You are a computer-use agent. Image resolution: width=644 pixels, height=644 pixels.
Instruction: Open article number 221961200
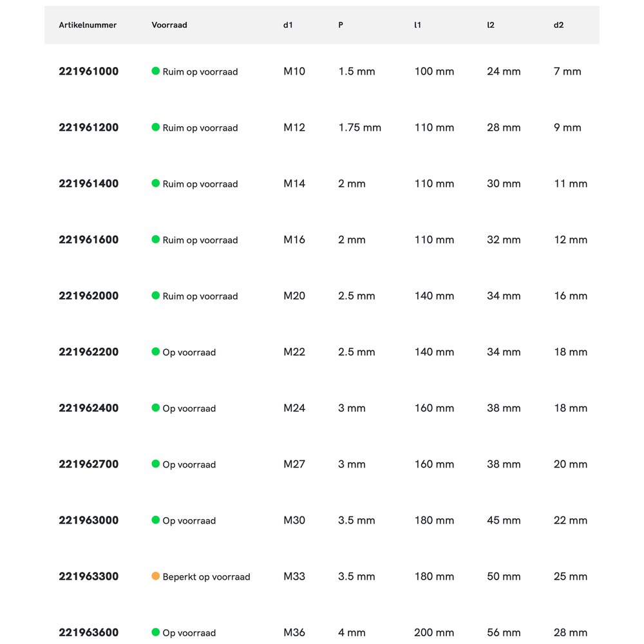point(89,128)
